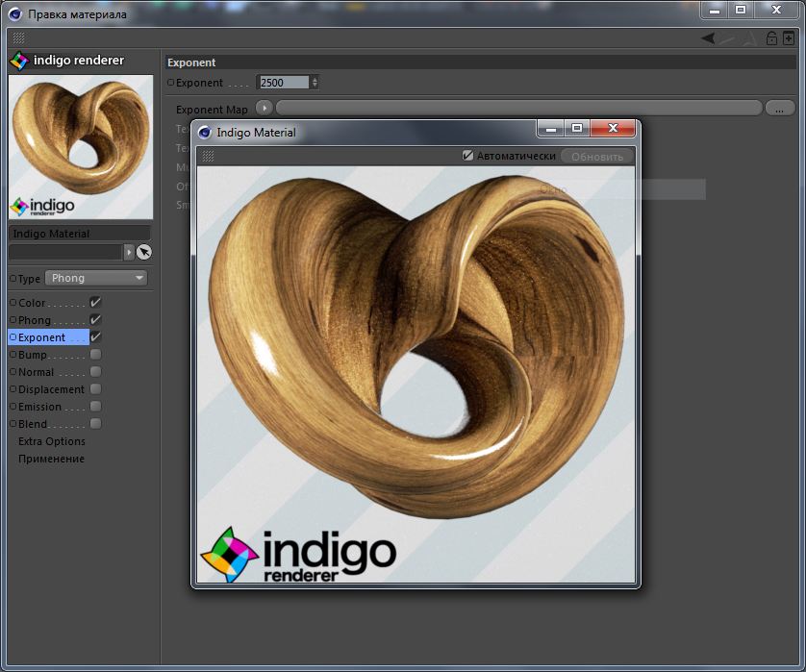
Task: Disable the Color channel checkbox
Action: (95, 302)
